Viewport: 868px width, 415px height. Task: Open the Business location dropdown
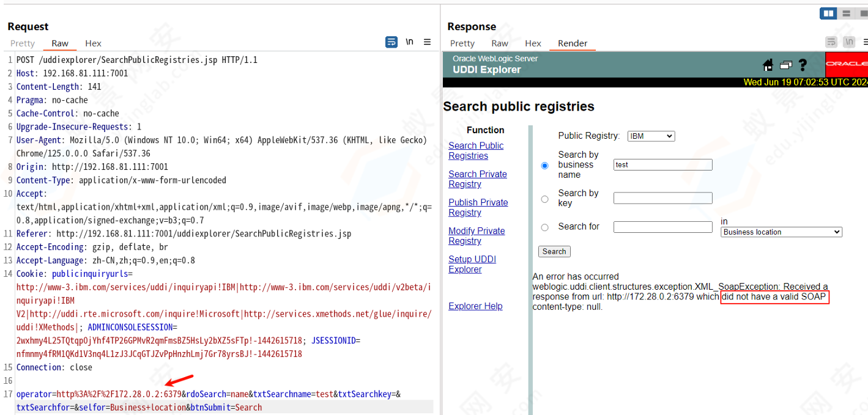(782, 232)
